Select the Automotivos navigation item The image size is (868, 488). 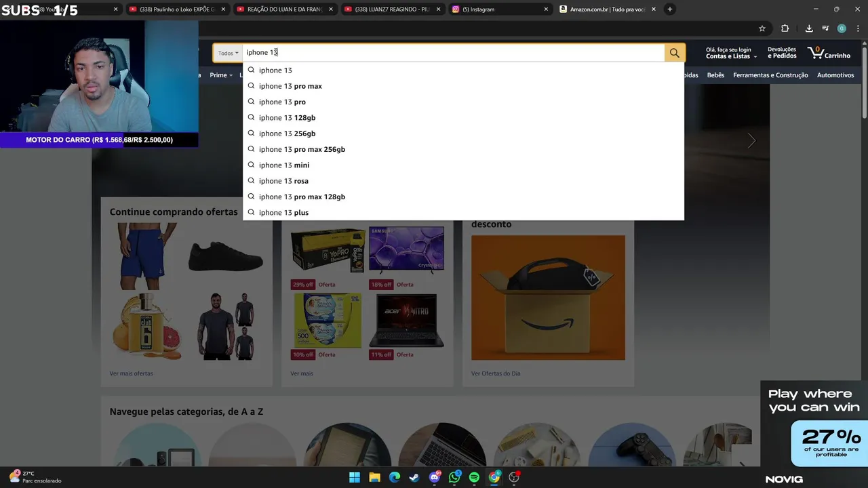[x=835, y=75]
